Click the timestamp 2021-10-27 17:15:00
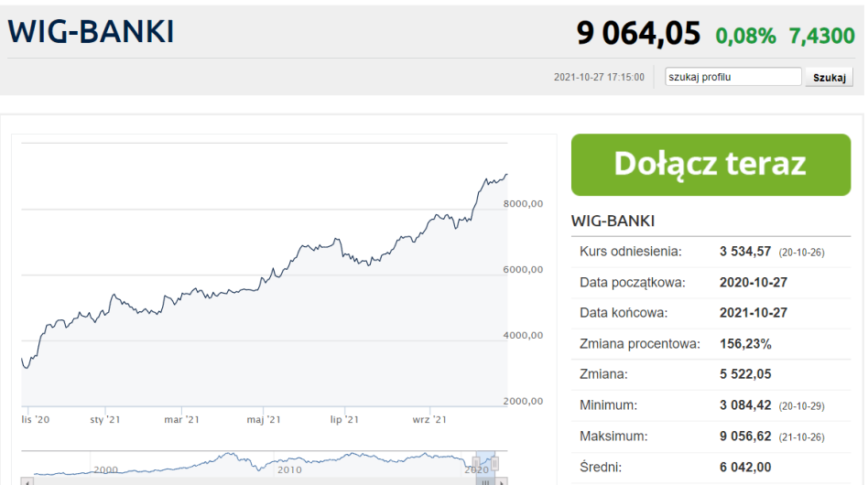Screen dimensions: 868x485 (599, 77)
